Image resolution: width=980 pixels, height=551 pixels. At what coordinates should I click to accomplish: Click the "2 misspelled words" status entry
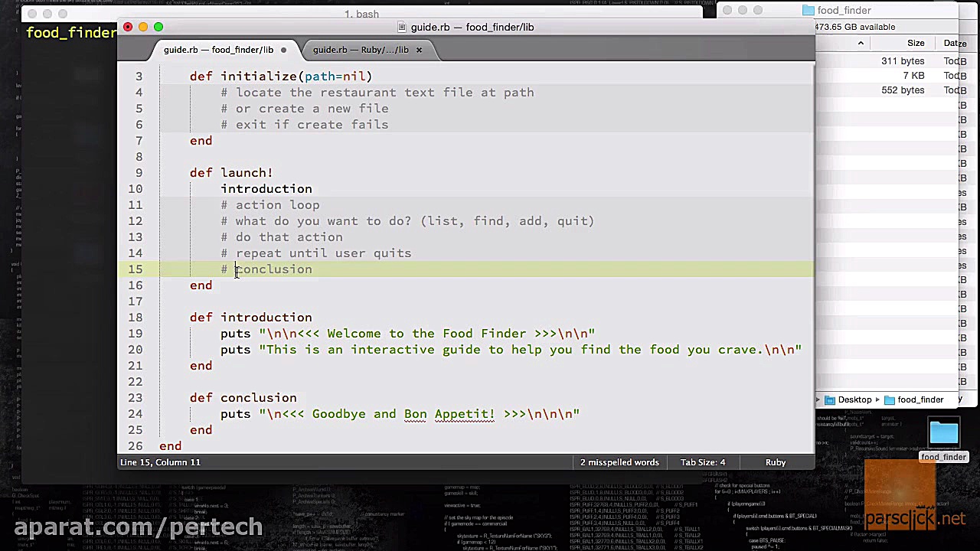619,462
